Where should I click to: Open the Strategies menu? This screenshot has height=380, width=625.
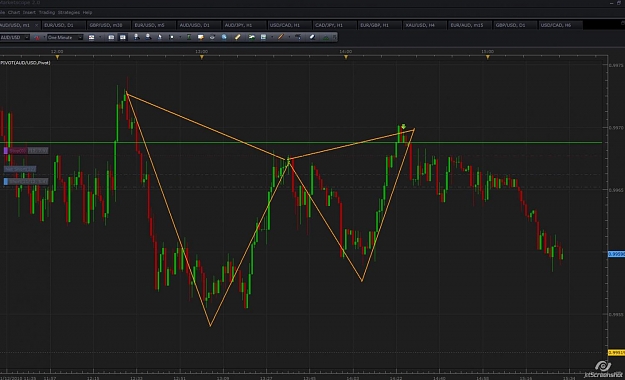pyautogui.click(x=69, y=12)
